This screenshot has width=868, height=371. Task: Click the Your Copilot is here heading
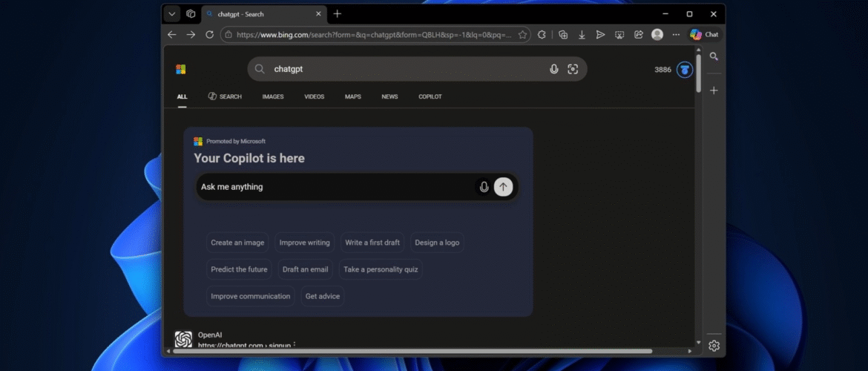249,158
